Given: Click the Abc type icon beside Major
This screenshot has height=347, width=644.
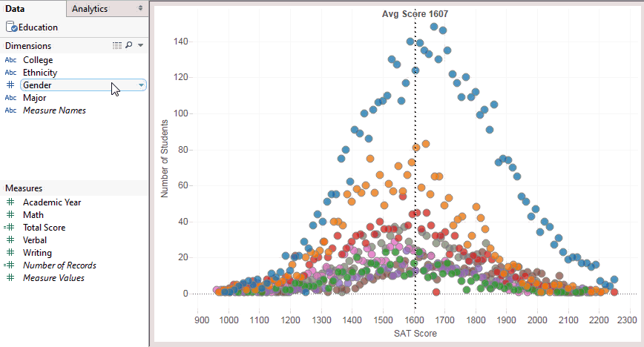Looking at the screenshot, I should 10,98.
